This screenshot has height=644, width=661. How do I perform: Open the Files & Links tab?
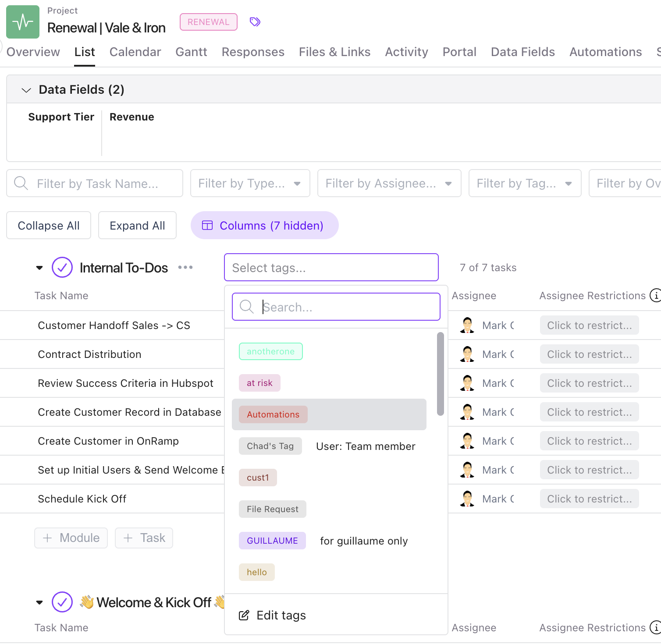(334, 52)
